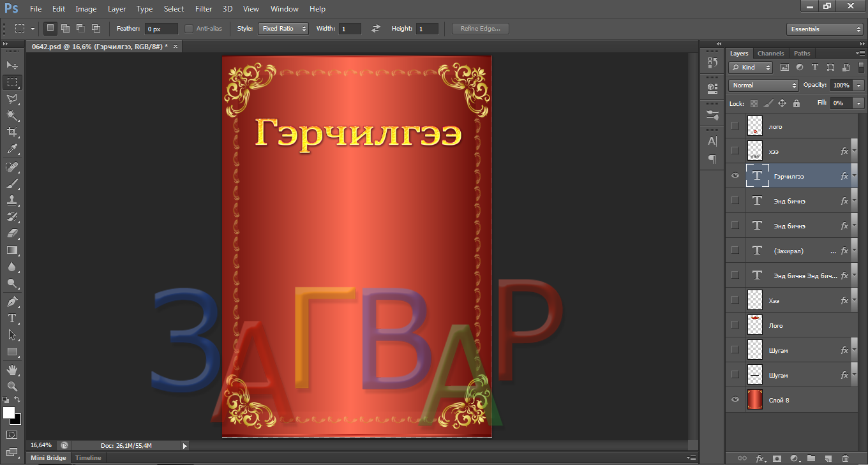This screenshot has height=465, width=868.
Task: Enable the Anti-alias checkbox
Action: tap(189, 29)
